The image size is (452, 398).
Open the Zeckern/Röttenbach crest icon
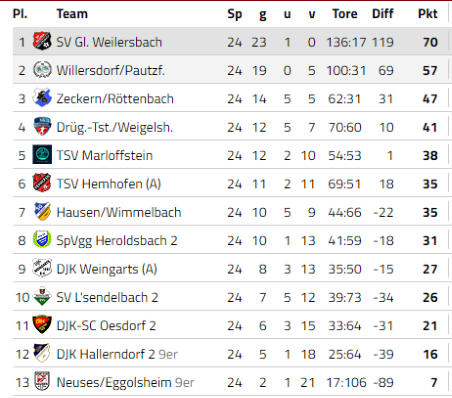coord(42,98)
